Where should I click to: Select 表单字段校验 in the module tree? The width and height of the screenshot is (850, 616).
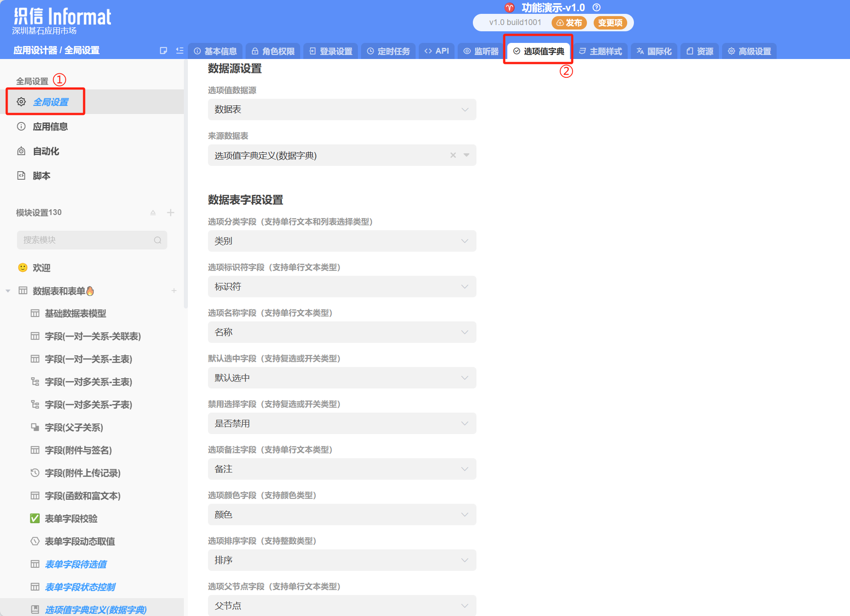(71, 519)
